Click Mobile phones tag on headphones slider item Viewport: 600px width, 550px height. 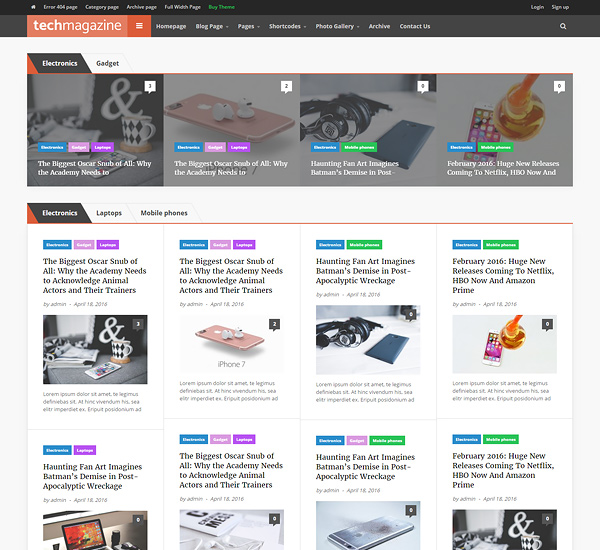pyautogui.click(x=359, y=147)
